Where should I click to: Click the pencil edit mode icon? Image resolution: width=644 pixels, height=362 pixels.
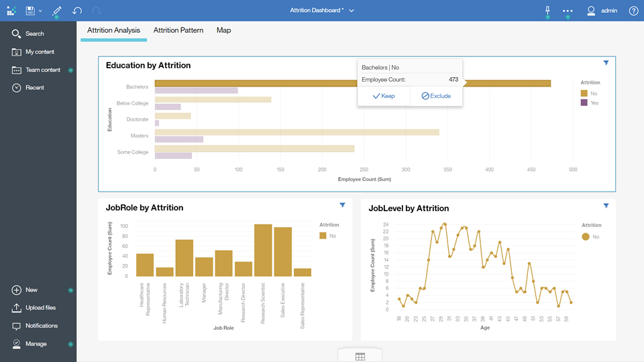57,11
